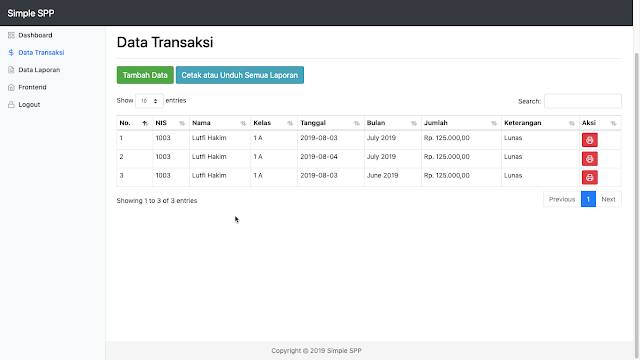Print the row 2 transaction dated 2019-08-04

point(589,159)
